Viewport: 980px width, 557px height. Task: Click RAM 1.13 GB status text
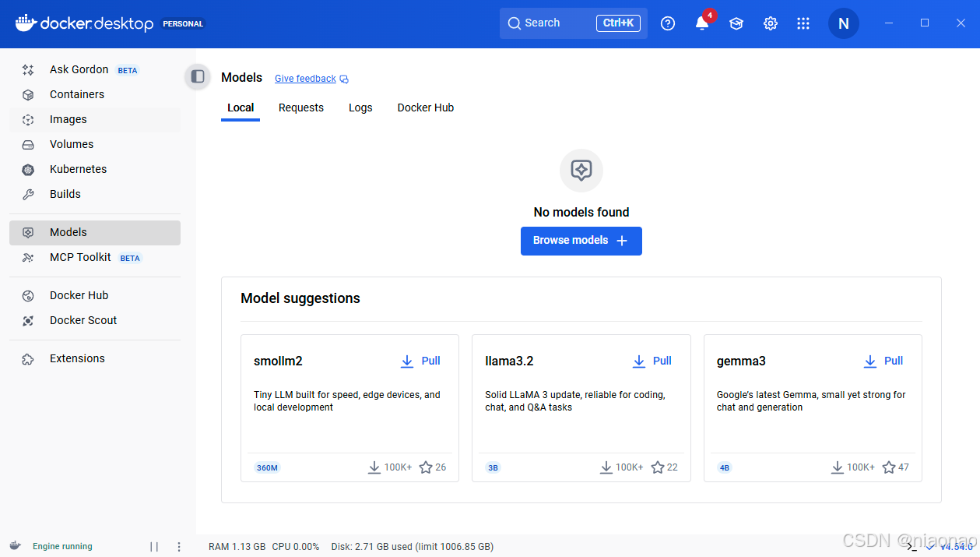coord(237,547)
